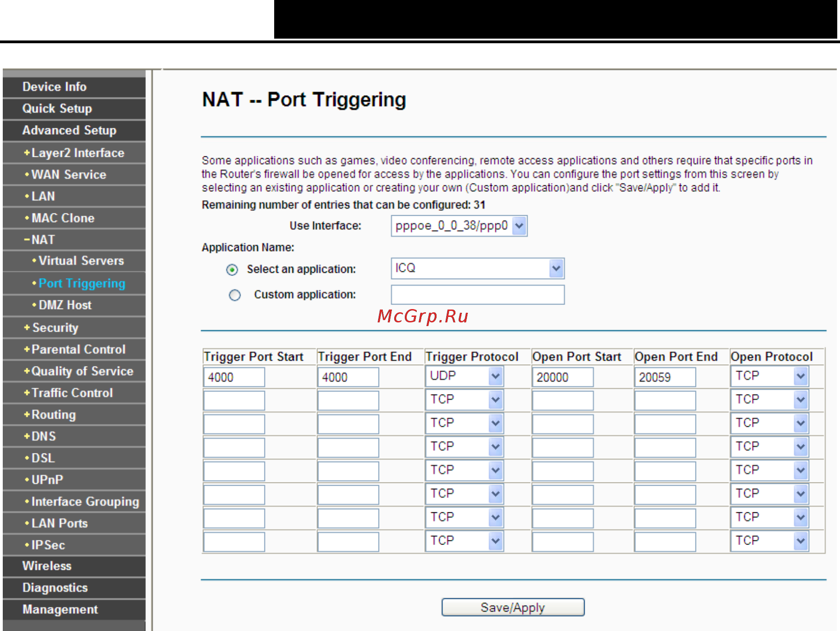Open DSL settings page

40,458
